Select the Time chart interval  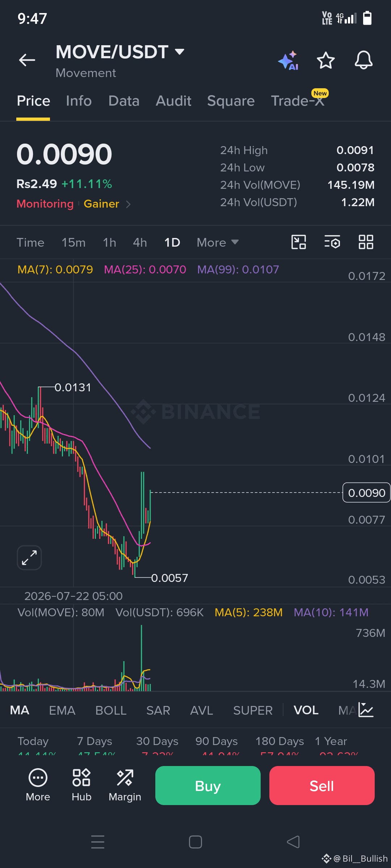point(30,242)
